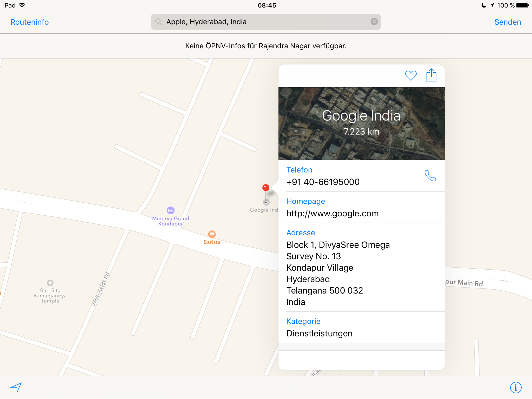Open the http://www.google.com homepage link
532x399 pixels.
click(332, 214)
